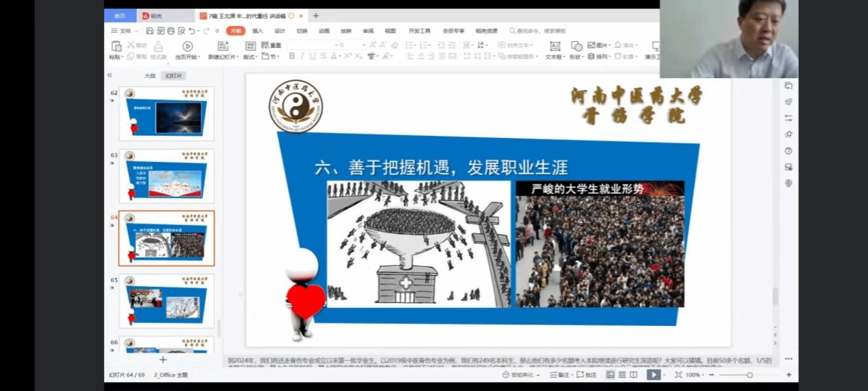Insert a Text Box (文本框)
This screenshot has width=868, height=391.
coord(554,46)
